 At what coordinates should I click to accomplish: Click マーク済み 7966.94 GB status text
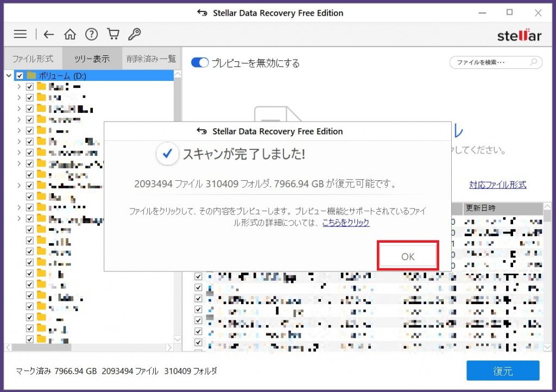(x=56, y=371)
